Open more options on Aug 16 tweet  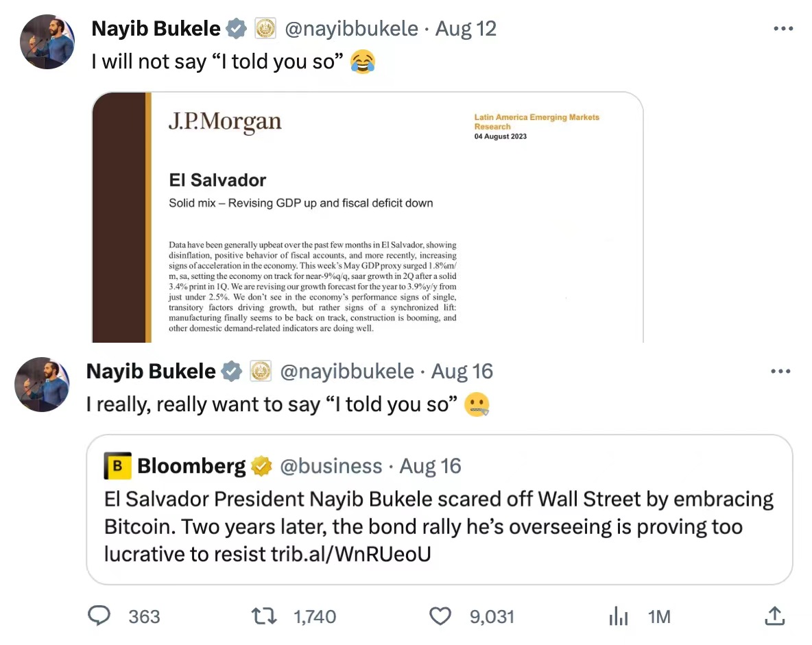click(x=780, y=372)
